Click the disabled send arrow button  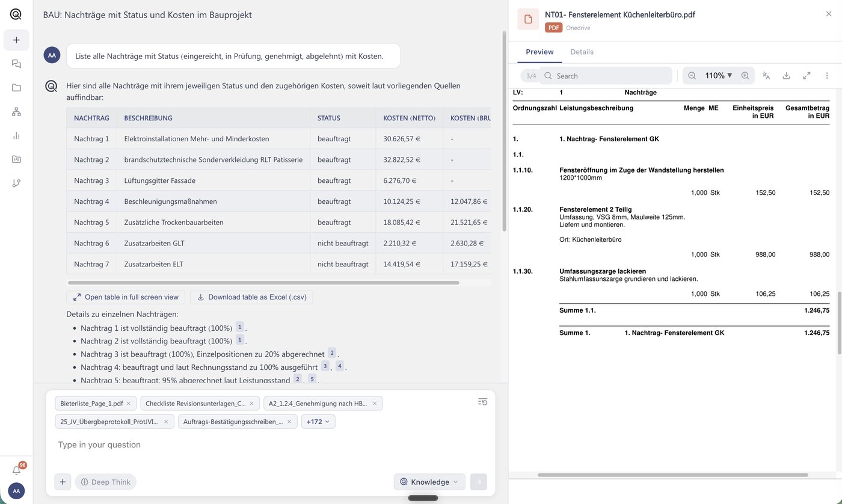[x=479, y=482]
